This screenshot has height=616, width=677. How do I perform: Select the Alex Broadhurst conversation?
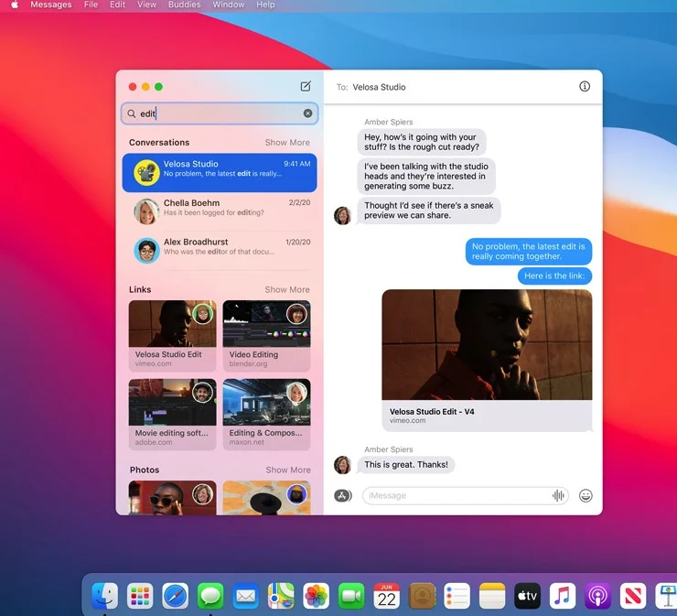[x=220, y=250]
